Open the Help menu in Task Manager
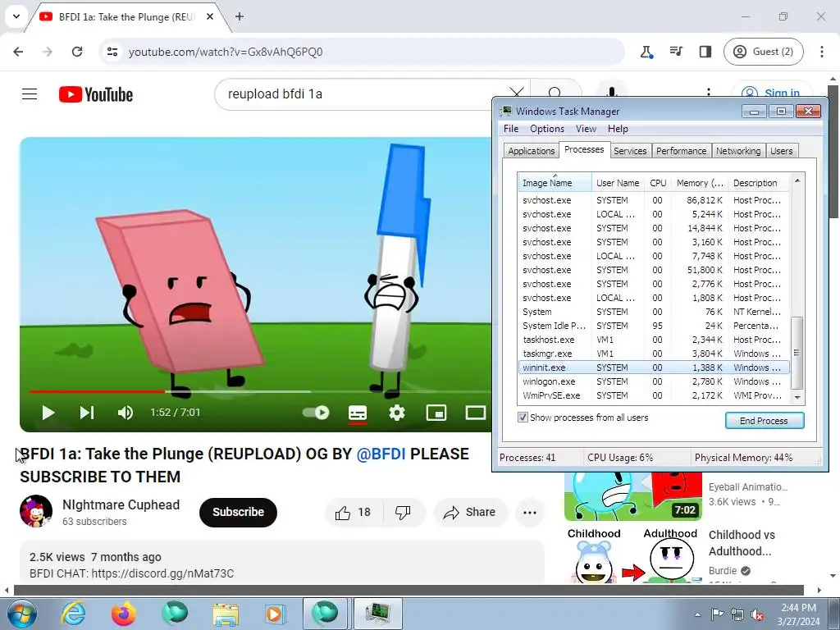Screen dimensions: 840x630 pyautogui.click(x=618, y=129)
